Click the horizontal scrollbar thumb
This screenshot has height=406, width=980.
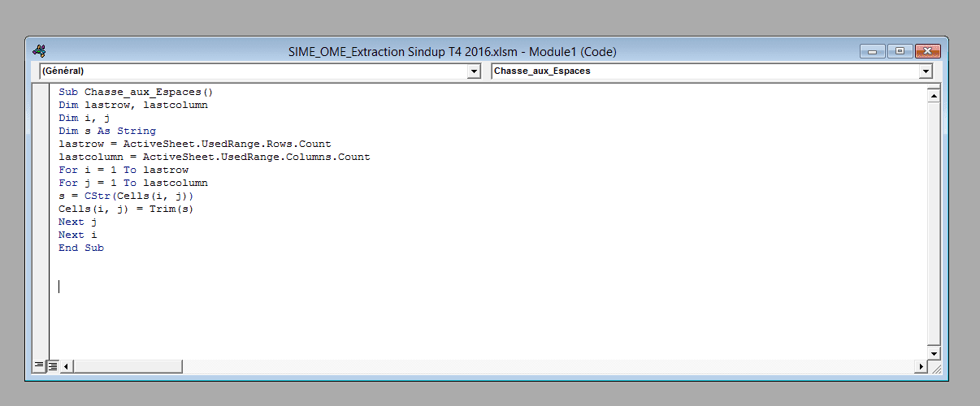coord(128,366)
